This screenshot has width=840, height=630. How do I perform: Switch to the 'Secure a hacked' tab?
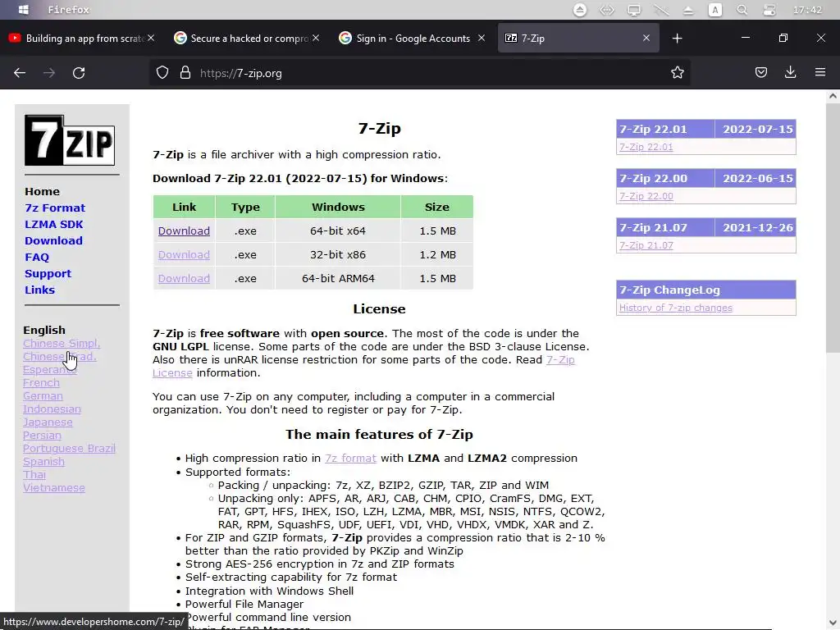coord(247,38)
